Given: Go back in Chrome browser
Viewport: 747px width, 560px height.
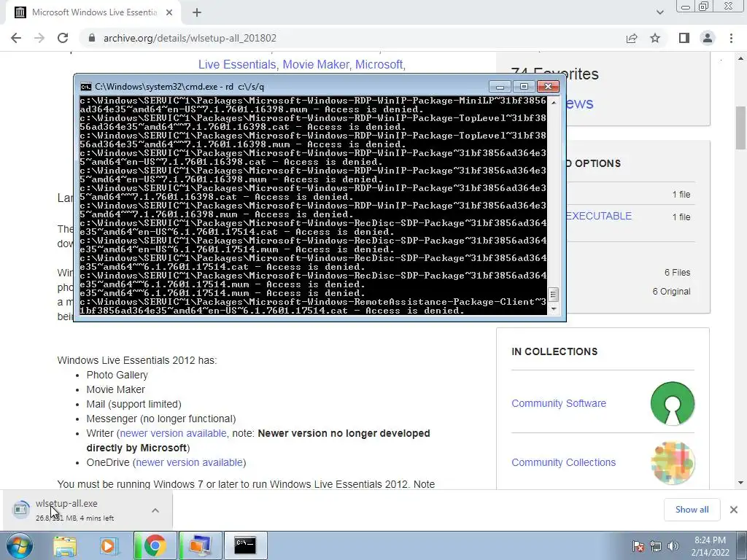Looking at the screenshot, I should click(16, 38).
